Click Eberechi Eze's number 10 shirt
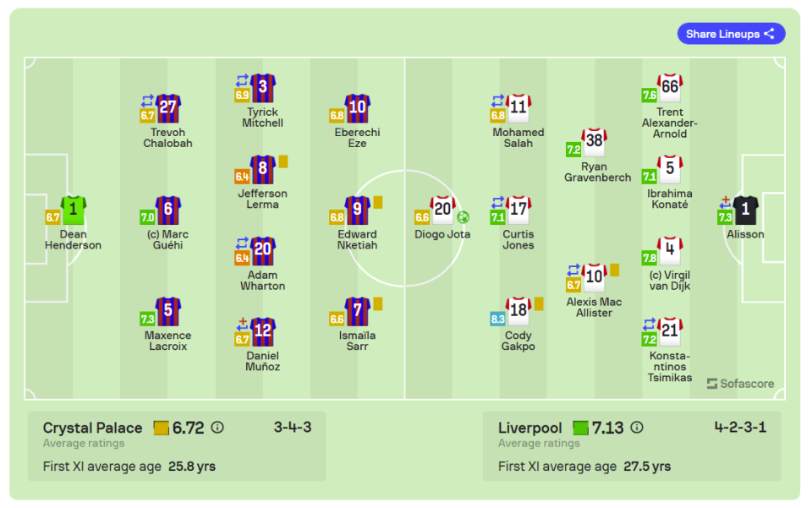Screen dimensions: 812x508 click(x=358, y=108)
